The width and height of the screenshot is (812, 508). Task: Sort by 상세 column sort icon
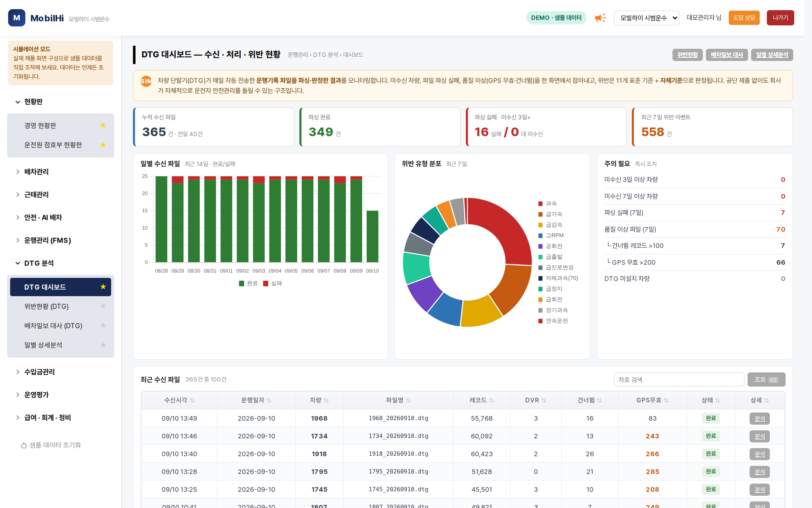click(x=766, y=401)
